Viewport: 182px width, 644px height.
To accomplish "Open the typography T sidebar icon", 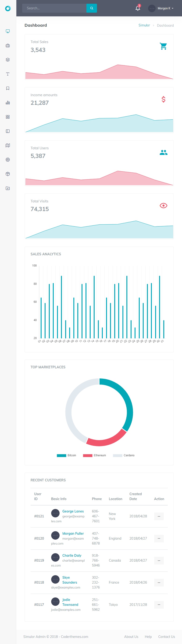I will pyautogui.click(x=8, y=74).
